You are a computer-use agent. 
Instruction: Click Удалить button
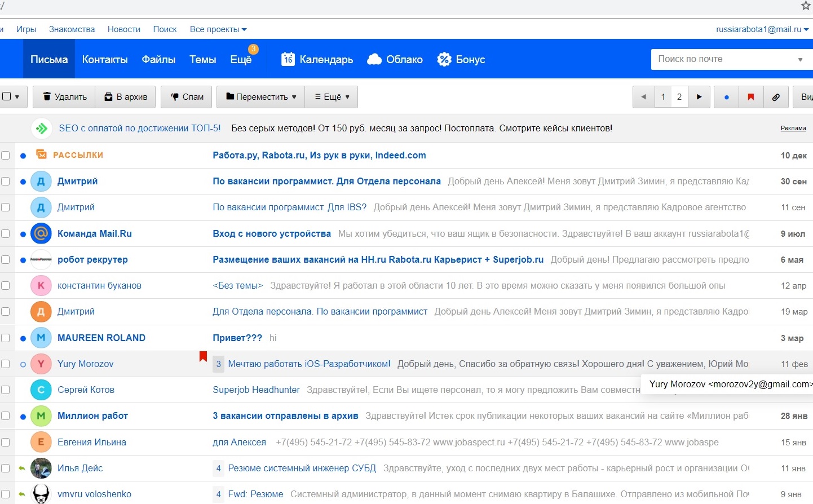(64, 97)
